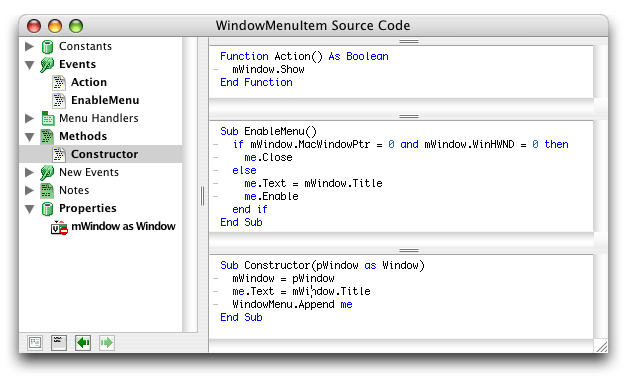This screenshot has width=632, height=376.
Task: Click the Menu Handlers icon
Action: [x=48, y=118]
